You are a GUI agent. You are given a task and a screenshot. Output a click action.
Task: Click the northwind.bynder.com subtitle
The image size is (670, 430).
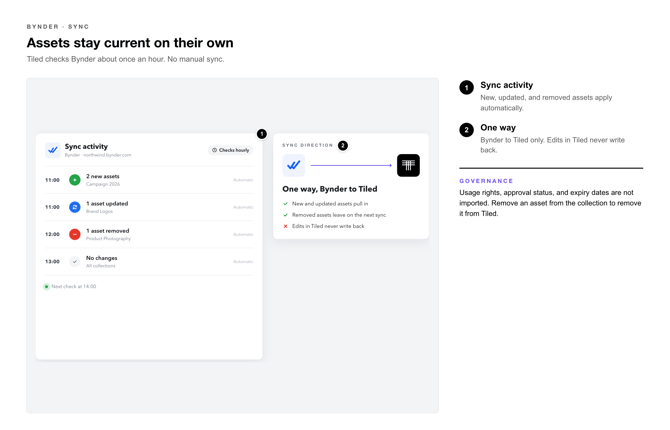point(98,155)
